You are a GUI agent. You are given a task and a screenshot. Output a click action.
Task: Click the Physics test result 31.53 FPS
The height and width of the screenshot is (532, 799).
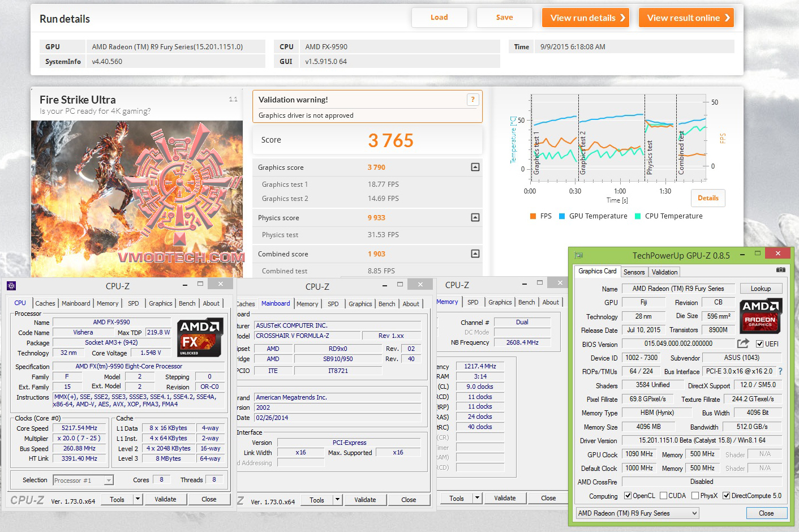383,235
